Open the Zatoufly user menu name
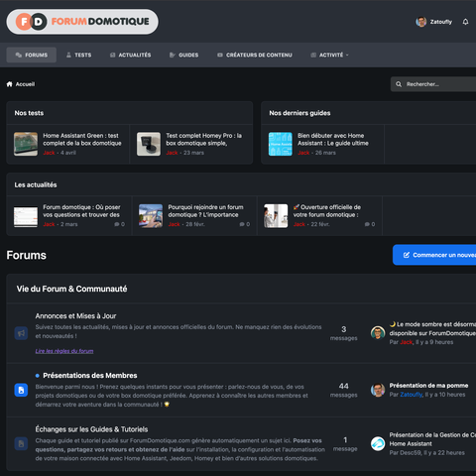 coord(441,22)
